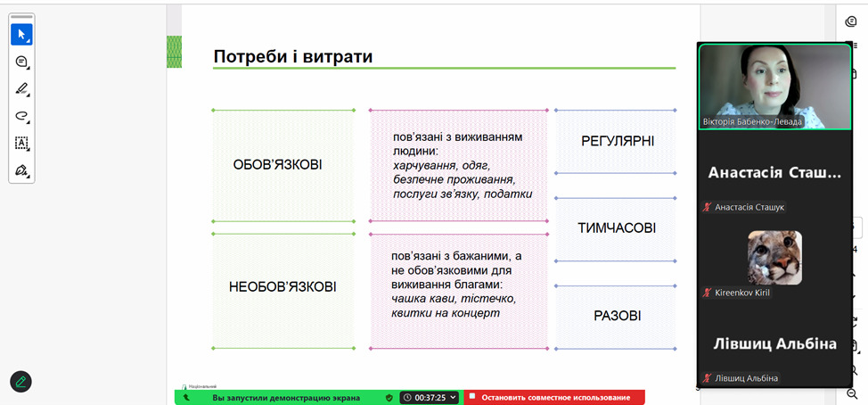Click the green edit pencil button
The width and height of the screenshot is (868, 405).
click(21, 382)
